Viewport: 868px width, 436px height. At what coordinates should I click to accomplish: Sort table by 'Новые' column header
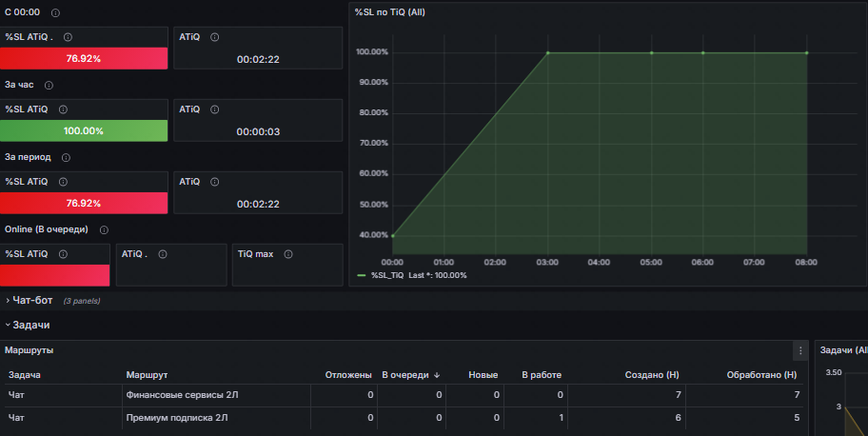[483, 375]
